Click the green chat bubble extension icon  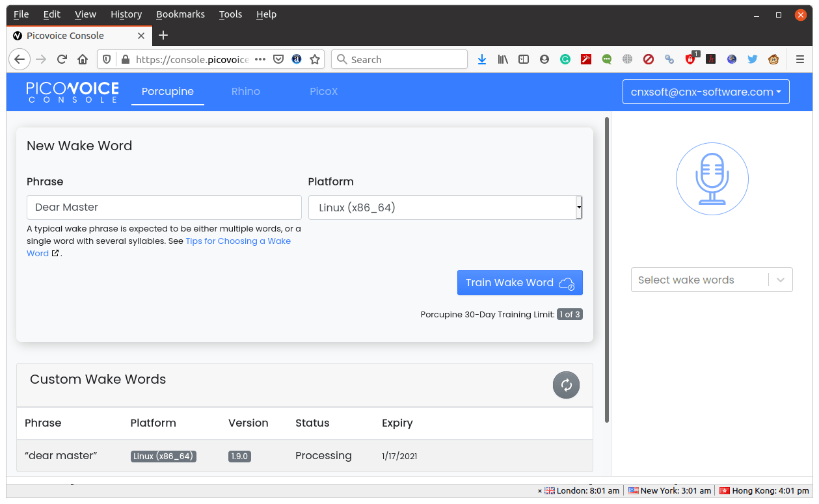click(607, 59)
